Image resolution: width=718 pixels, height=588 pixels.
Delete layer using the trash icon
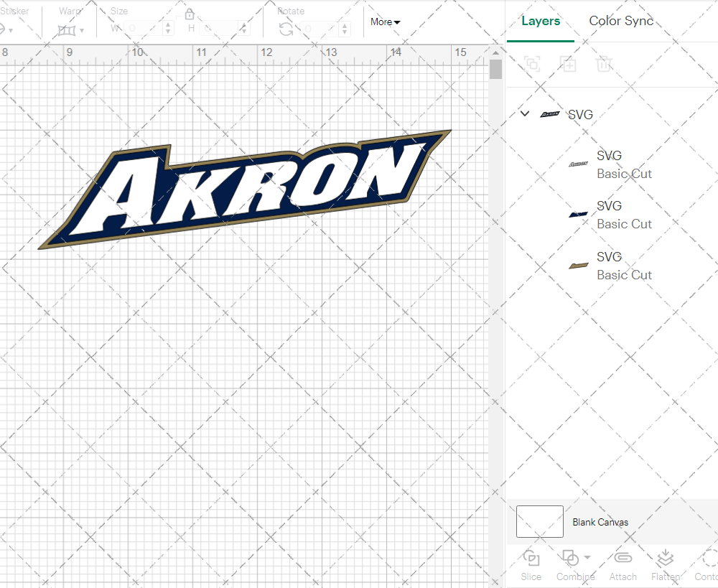[x=604, y=64]
